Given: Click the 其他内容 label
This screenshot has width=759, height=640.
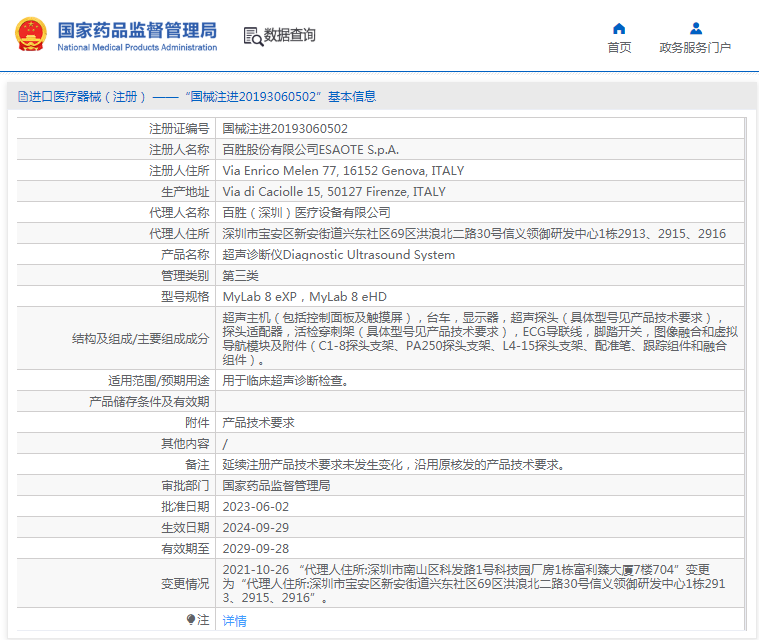Looking at the screenshot, I should point(185,443).
